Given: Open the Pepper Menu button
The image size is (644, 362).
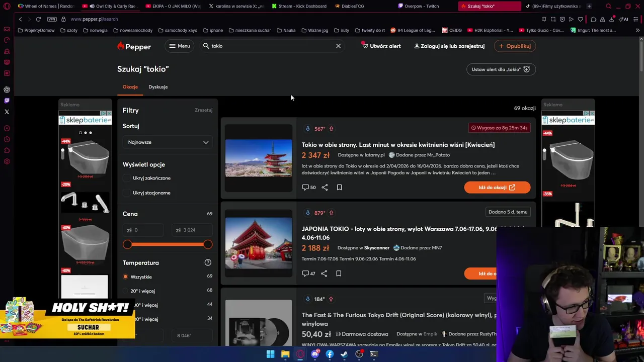Looking at the screenshot, I should (179, 46).
